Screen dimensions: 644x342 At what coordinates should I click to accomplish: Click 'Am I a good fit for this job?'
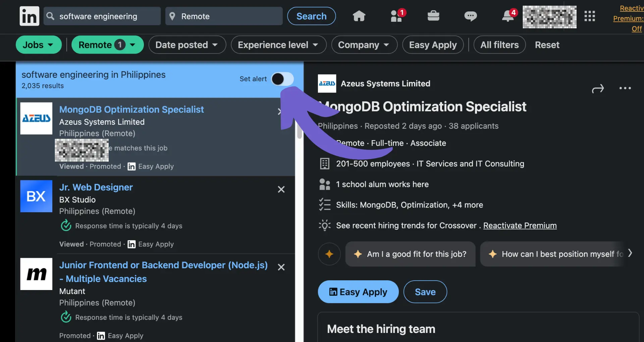[x=410, y=254]
